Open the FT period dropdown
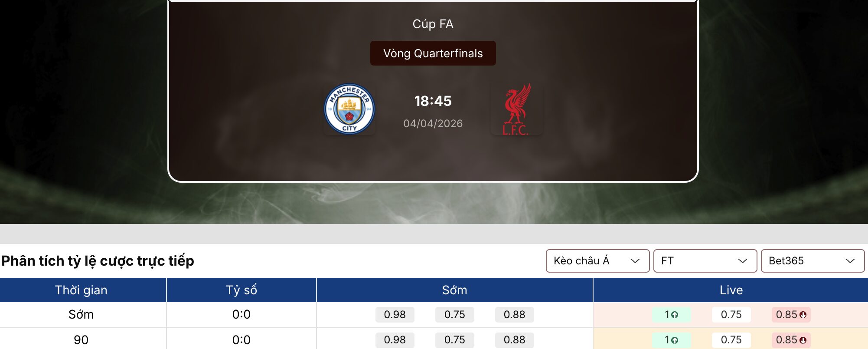Screen dimensions: 868x349 (x=705, y=261)
